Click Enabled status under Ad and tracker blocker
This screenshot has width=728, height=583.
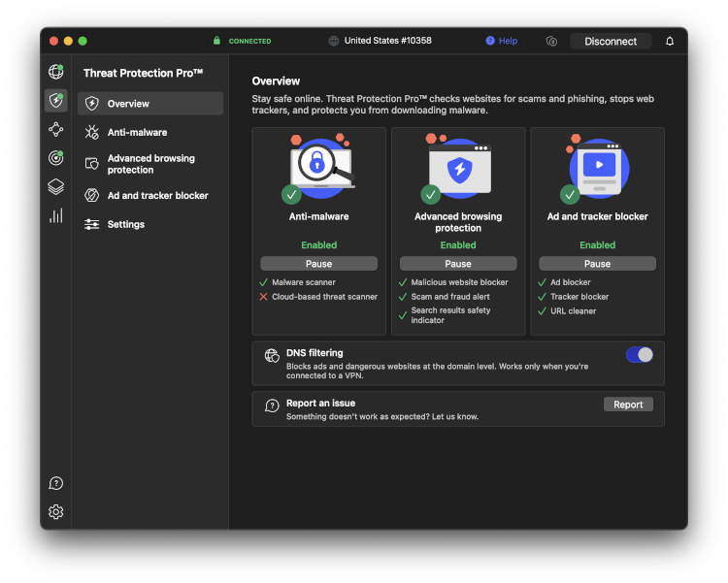click(x=598, y=245)
